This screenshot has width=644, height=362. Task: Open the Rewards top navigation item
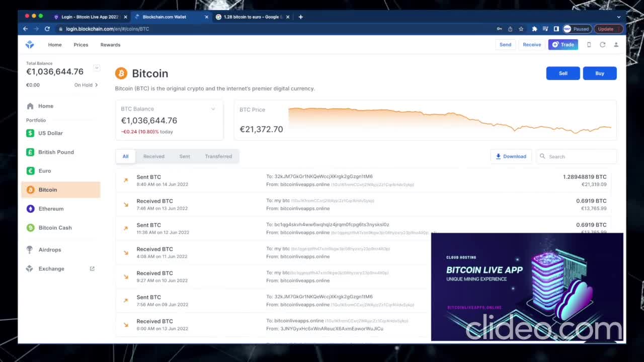click(110, 45)
